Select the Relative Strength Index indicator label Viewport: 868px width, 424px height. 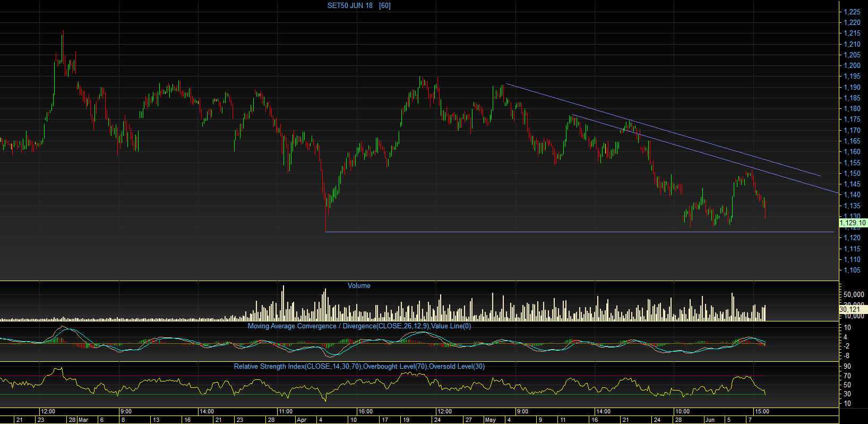(359, 366)
